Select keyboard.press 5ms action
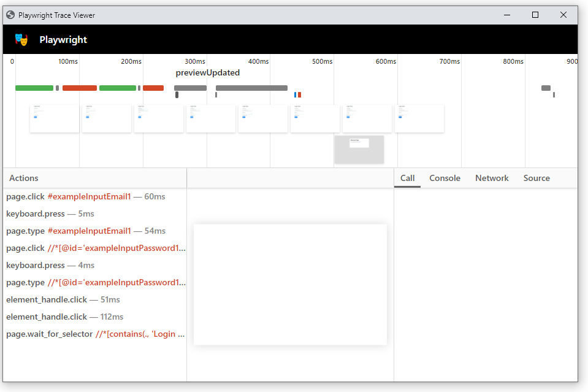Image resolution: width=588 pixels, height=392 pixels. (94, 214)
